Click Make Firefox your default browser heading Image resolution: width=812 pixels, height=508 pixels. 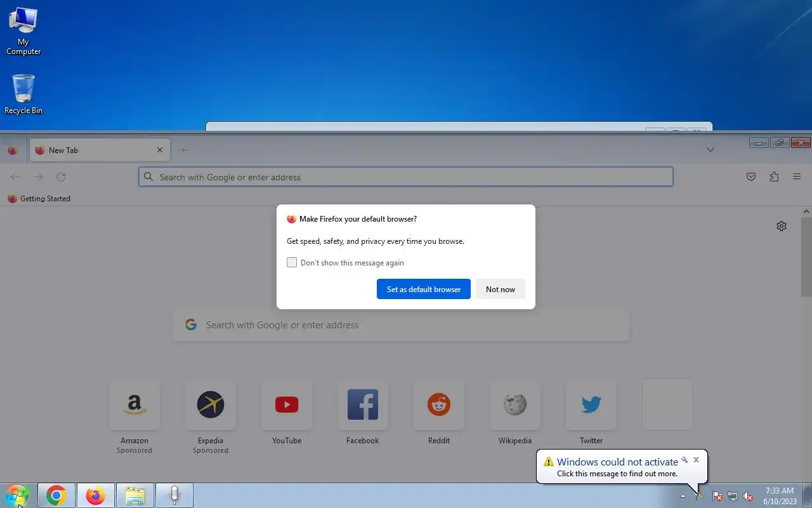tap(358, 219)
